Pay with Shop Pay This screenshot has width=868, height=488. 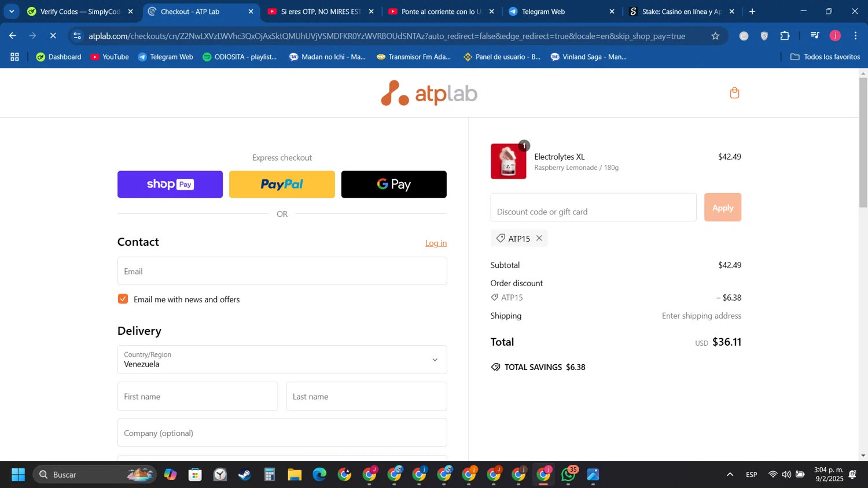tap(170, 184)
